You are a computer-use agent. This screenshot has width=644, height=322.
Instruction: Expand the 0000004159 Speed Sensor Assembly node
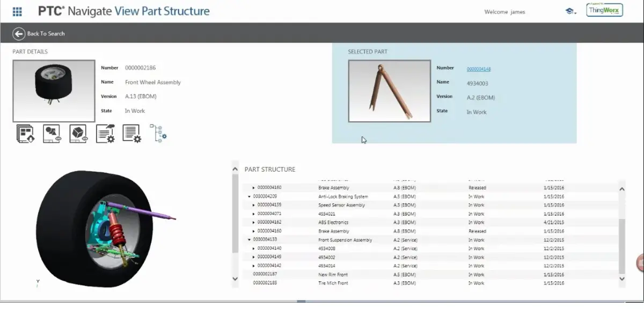point(254,205)
